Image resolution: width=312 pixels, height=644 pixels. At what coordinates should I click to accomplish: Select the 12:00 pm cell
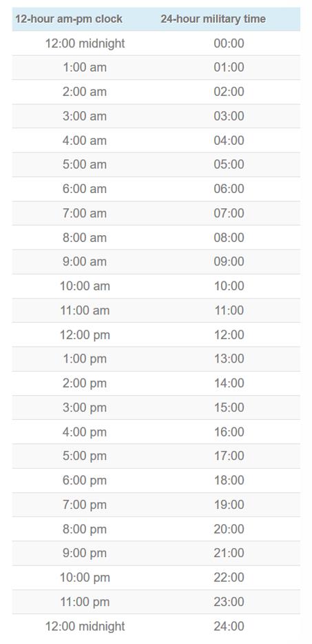click(x=85, y=334)
